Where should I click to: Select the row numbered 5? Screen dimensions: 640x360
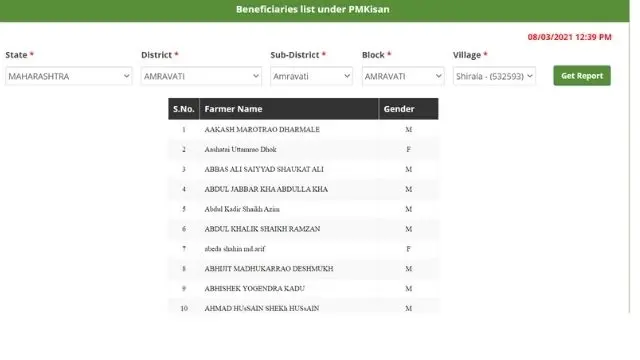coord(304,209)
